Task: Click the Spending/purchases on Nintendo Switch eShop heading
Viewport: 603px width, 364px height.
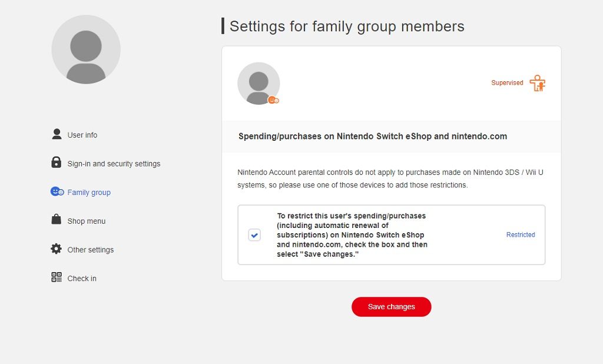Action: (373, 136)
